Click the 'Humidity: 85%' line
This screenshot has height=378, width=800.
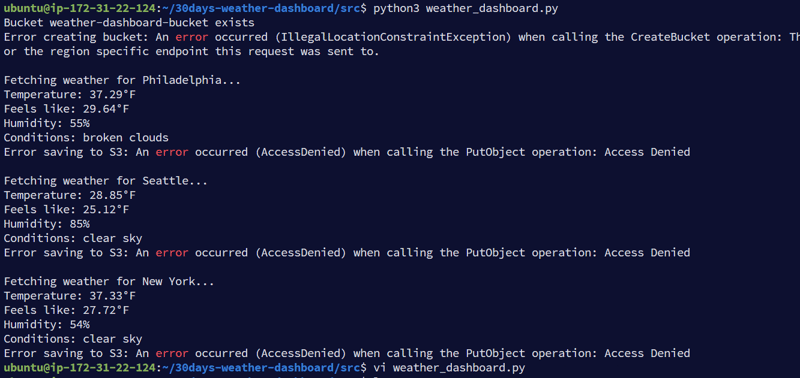tap(47, 224)
